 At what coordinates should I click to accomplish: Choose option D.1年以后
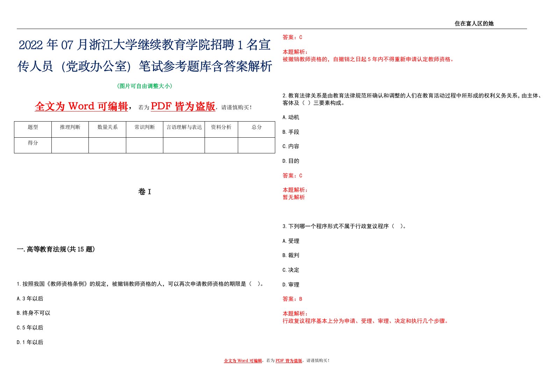pos(30,342)
